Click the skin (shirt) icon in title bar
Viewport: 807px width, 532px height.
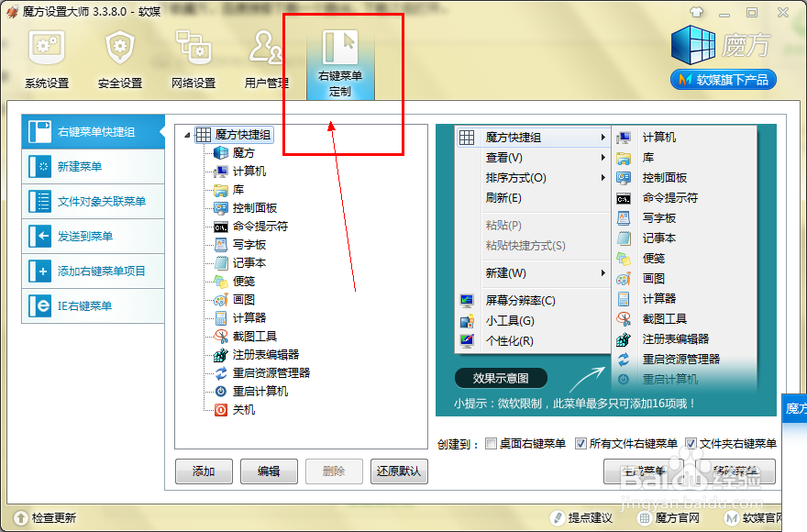click(696, 12)
